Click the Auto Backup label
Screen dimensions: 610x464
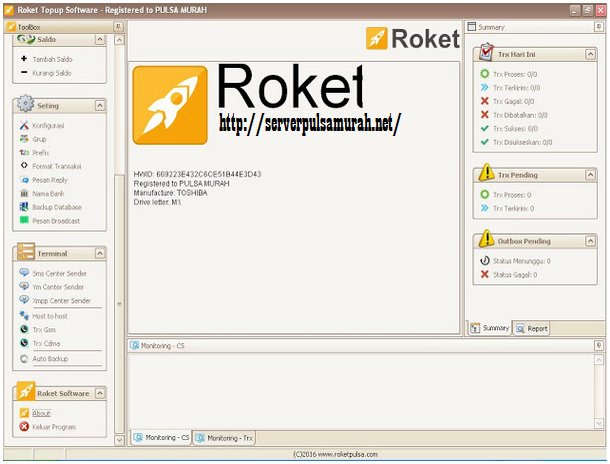pyautogui.click(x=50, y=359)
